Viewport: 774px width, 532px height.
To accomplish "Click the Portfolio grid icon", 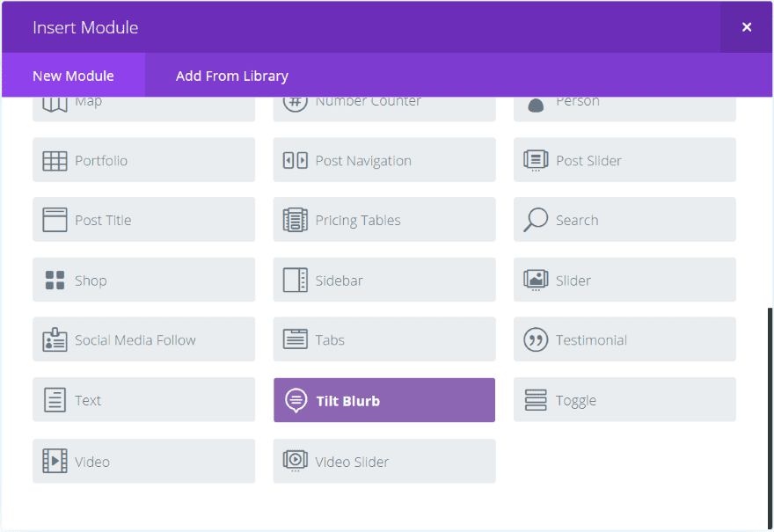I will [x=55, y=161].
